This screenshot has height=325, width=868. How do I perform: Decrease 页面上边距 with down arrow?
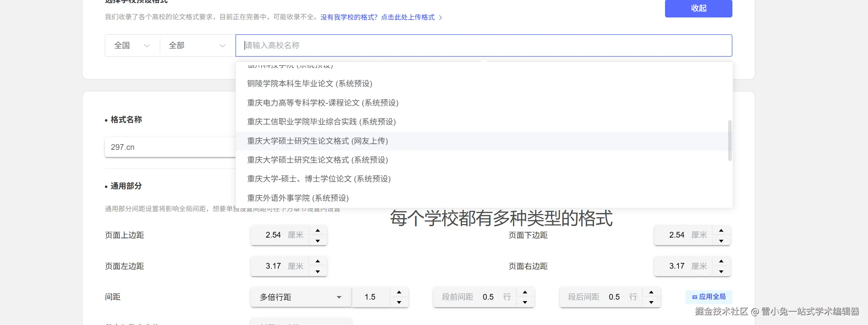pyautogui.click(x=317, y=241)
